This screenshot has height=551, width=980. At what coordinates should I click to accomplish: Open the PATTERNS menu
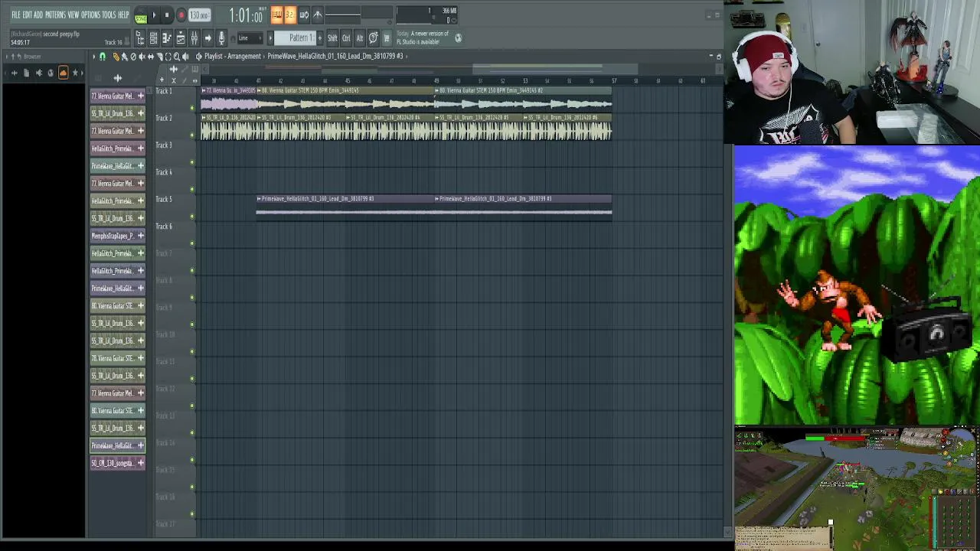pyautogui.click(x=55, y=15)
